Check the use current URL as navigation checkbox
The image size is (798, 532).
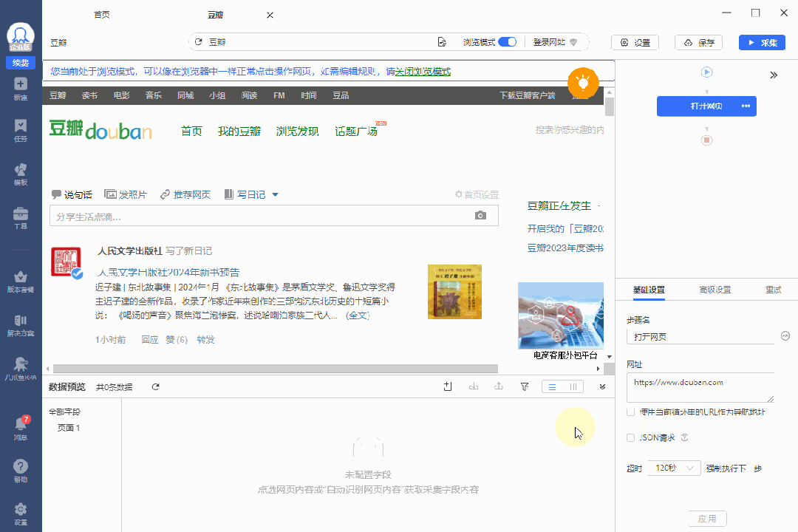[x=630, y=412]
